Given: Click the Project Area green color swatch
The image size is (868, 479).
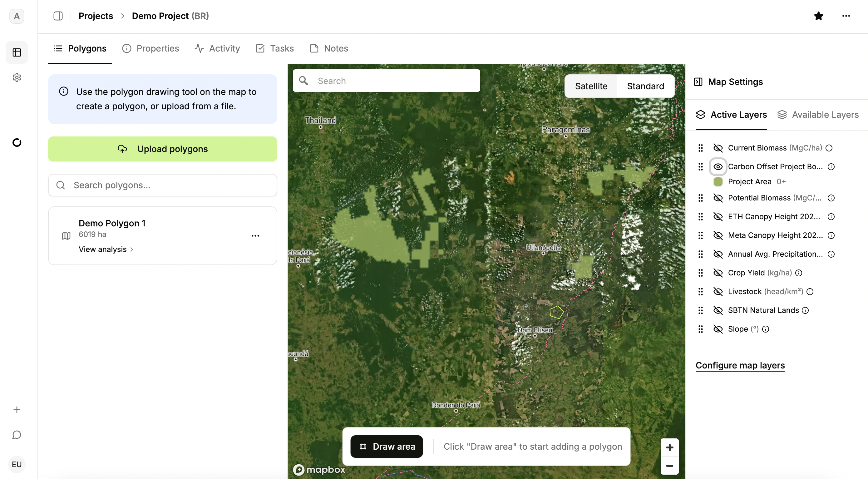Looking at the screenshot, I should pos(718,182).
